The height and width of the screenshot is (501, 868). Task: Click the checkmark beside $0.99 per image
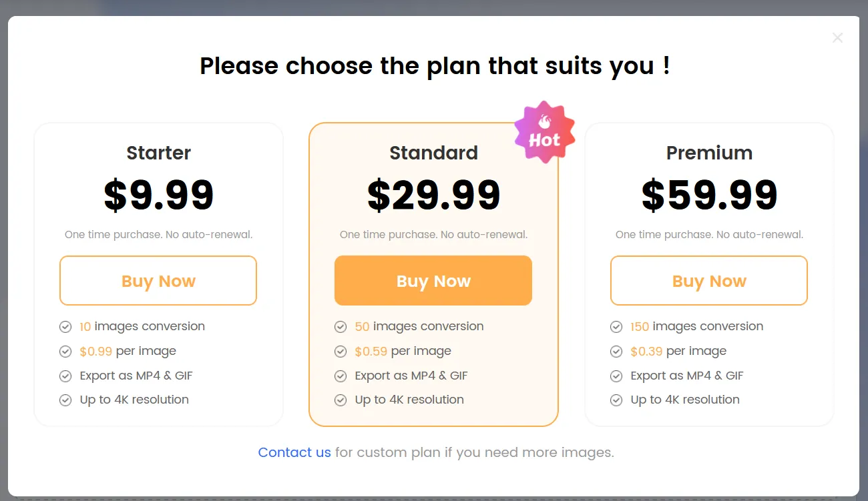coord(65,351)
